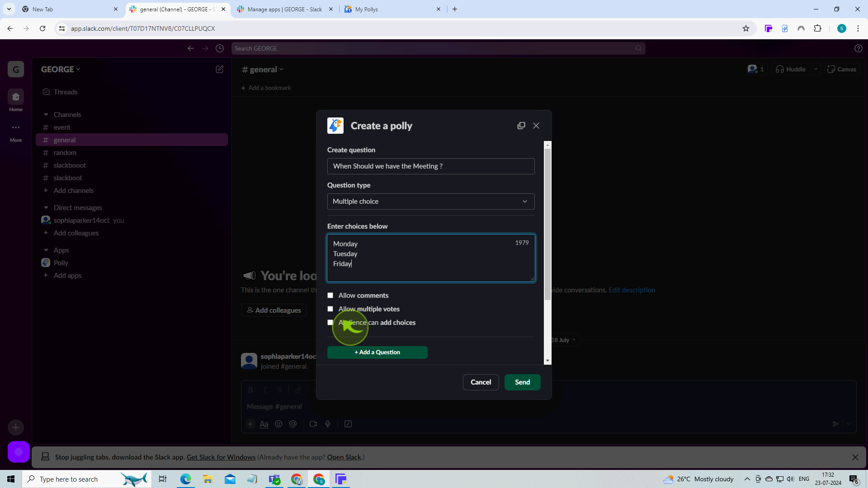The height and width of the screenshot is (488, 868).
Task: Switch to the My Pollys browser tab
Action: pos(392,9)
